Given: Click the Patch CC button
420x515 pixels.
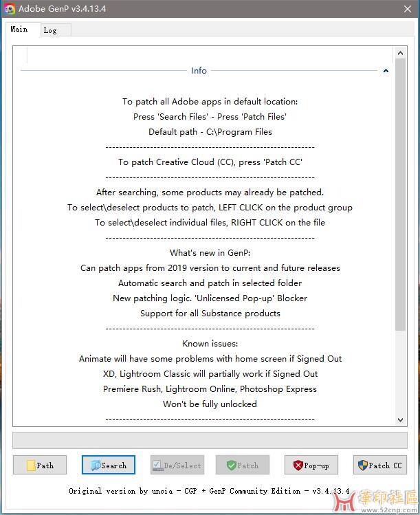Looking at the screenshot, I should click(380, 465).
